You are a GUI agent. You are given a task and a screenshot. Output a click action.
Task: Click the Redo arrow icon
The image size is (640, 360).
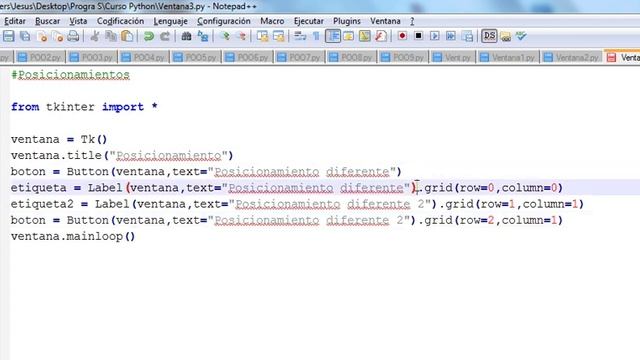click(164, 36)
